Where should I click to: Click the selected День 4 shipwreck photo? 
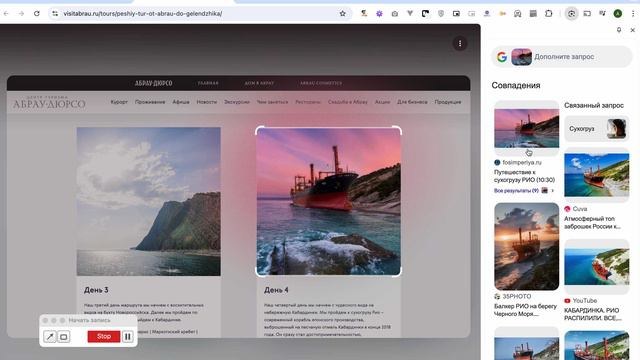coord(329,202)
